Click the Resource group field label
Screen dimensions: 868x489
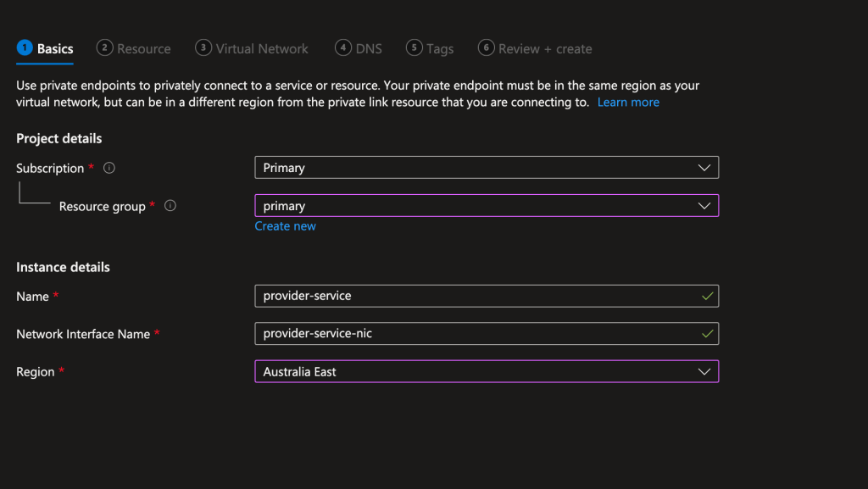click(x=102, y=207)
